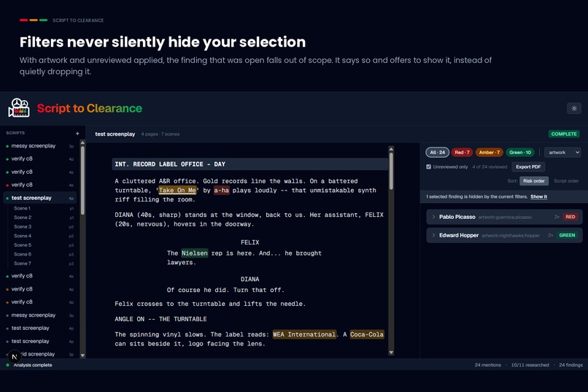Select the 'WEA International' mention
The width and height of the screenshot is (588, 392).
click(x=304, y=334)
